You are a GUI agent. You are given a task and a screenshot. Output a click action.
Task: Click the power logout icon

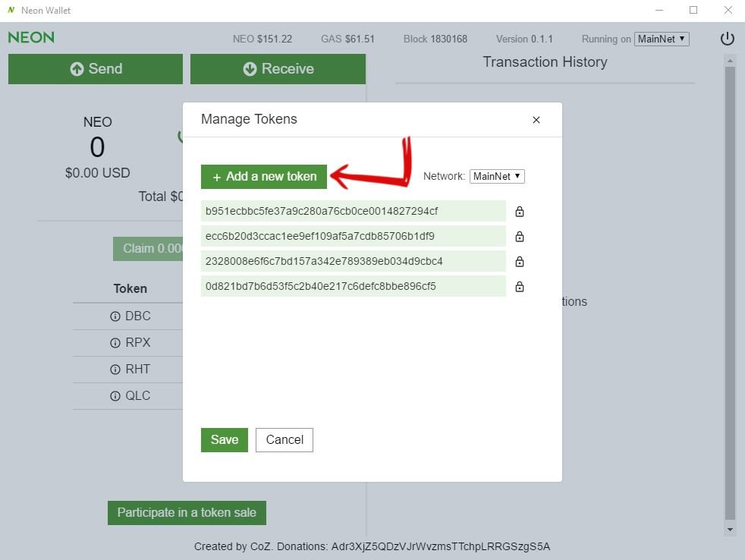[727, 39]
